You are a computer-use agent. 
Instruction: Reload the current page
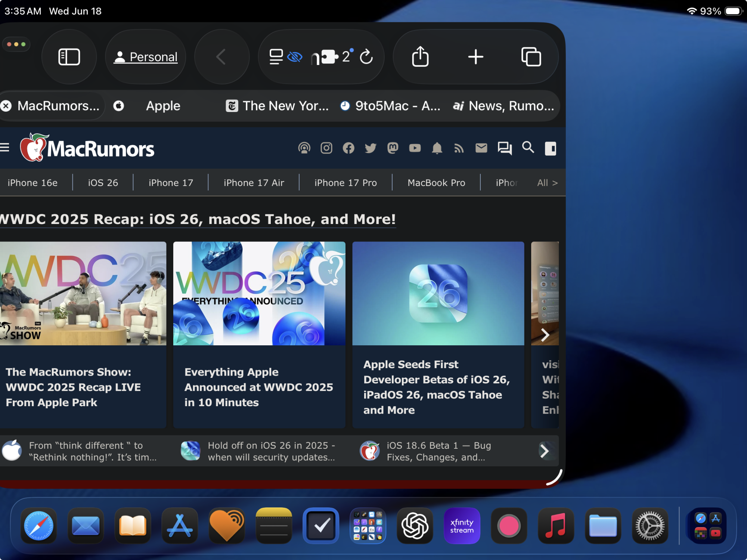point(366,57)
